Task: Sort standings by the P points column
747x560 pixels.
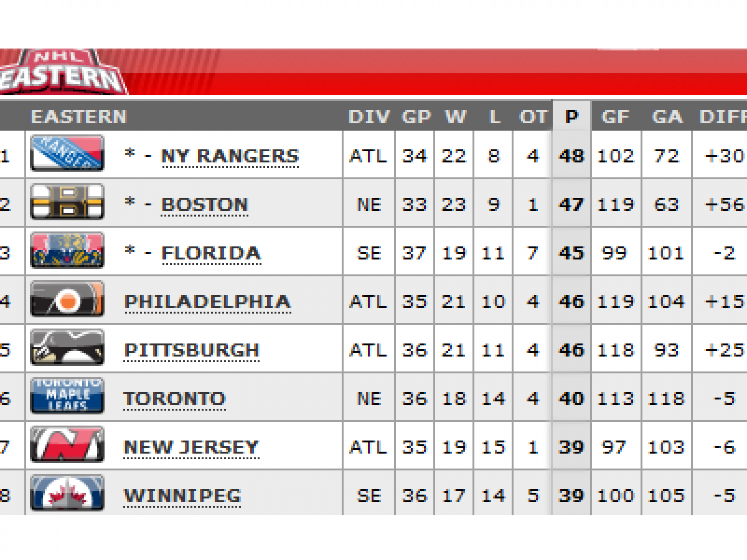Action: (x=571, y=117)
